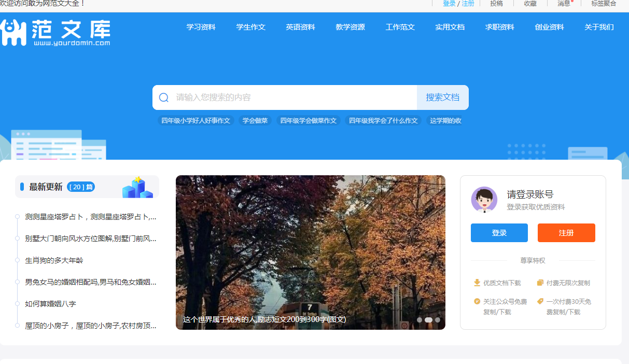The width and height of the screenshot is (629, 364).
Task: Click the 范文库 site logo
Action: pos(55,33)
